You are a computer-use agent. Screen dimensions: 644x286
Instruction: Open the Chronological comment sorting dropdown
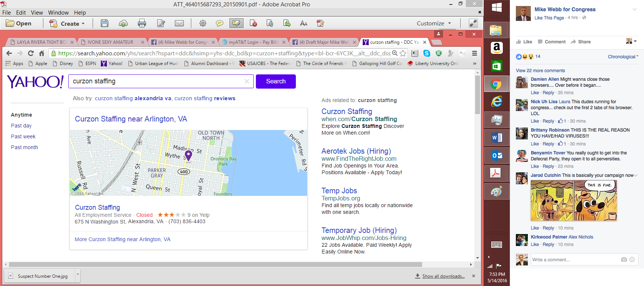coord(623,57)
